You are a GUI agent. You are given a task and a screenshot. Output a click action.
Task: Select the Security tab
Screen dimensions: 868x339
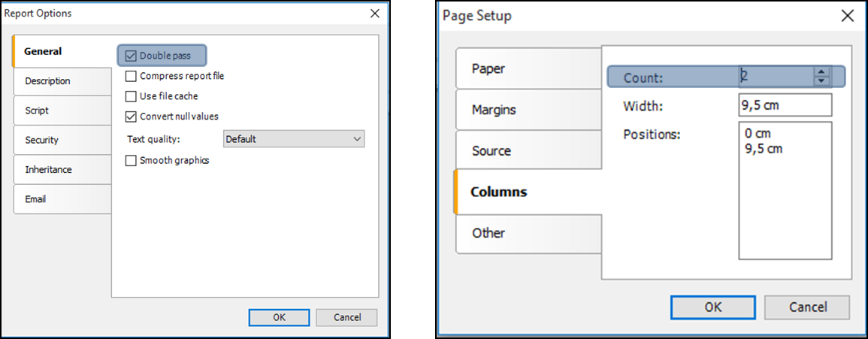pos(62,140)
